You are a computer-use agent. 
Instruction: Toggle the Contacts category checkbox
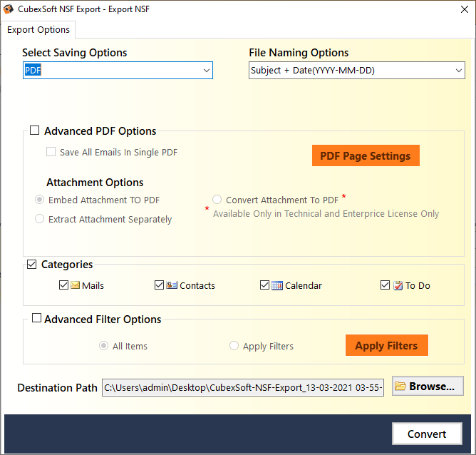tap(159, 285)
